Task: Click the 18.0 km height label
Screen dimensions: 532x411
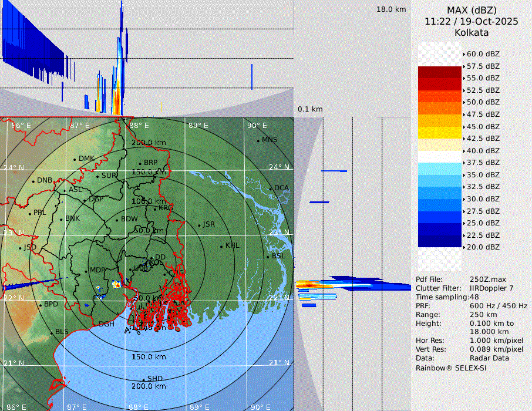Action: (391, 9)
